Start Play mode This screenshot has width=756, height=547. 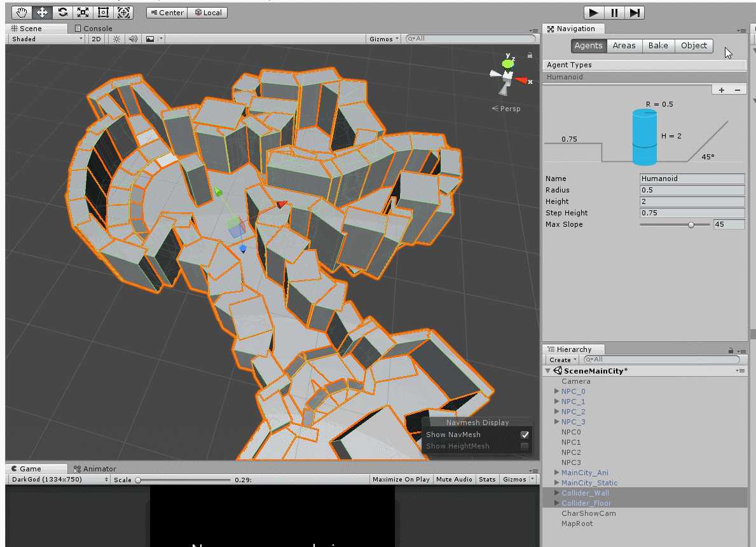[x=593, y=13]
